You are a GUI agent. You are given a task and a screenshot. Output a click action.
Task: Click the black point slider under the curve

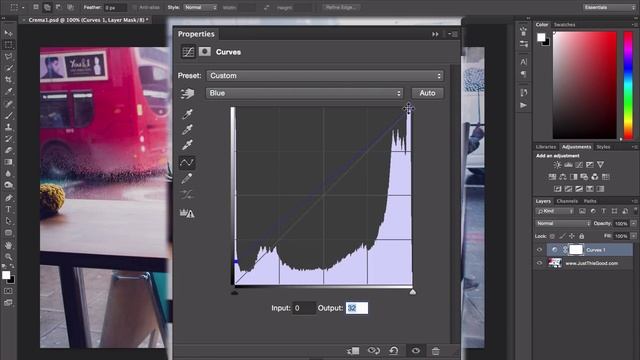point(234,292)
